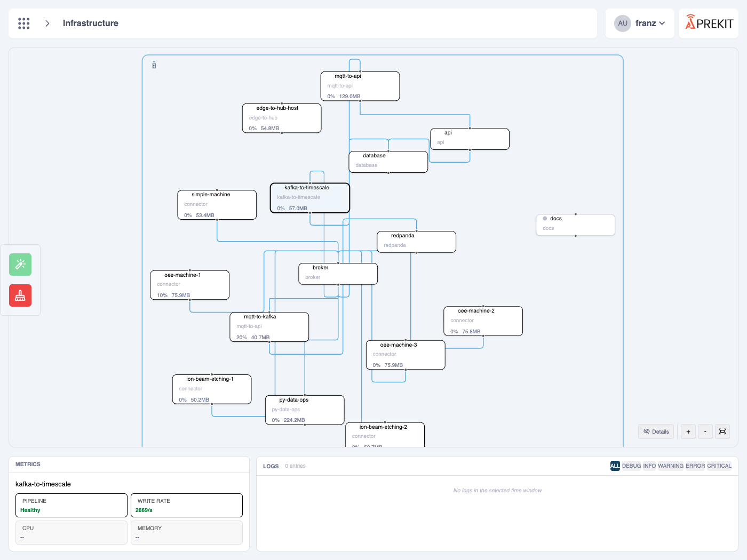Filter logs by INFO level
This screenshot has width=747, height=560.
tap(649, 466)
